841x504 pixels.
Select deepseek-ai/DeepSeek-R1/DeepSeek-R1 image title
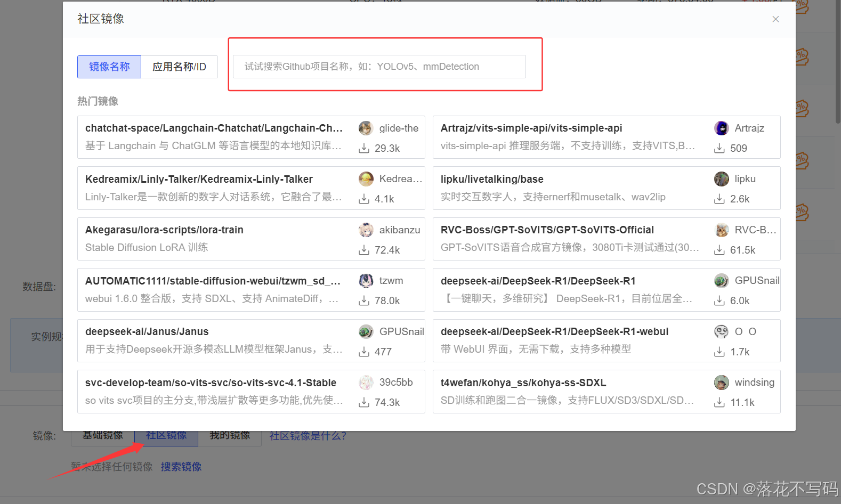pos(538,281)
